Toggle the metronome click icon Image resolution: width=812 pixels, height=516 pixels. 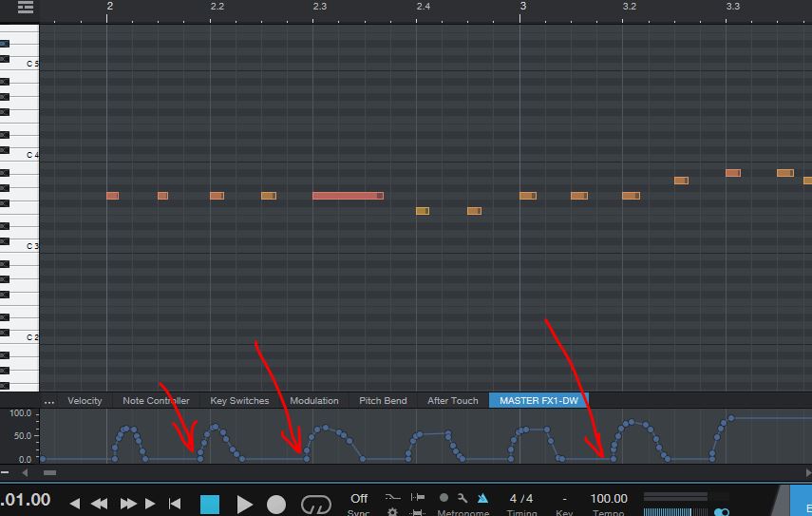(482, 498)
